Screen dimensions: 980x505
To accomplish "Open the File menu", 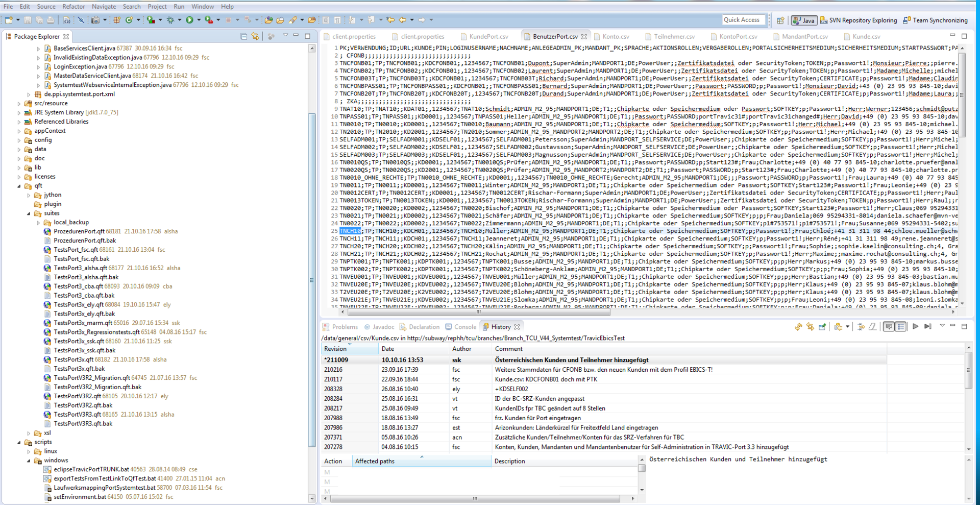I will [x=9, y=7].
